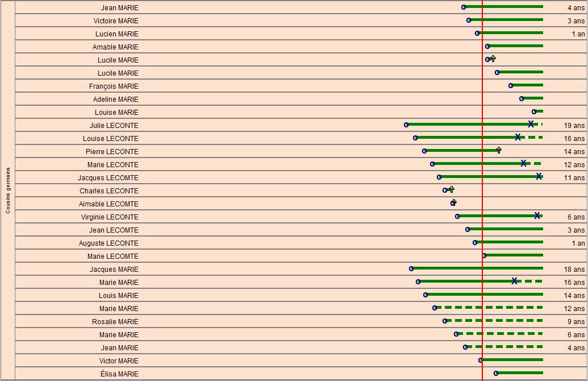Viewport: 588px width, 381px height.
Task: Click the name Auguste LECONTE
Action: click(x=109, y=243)
